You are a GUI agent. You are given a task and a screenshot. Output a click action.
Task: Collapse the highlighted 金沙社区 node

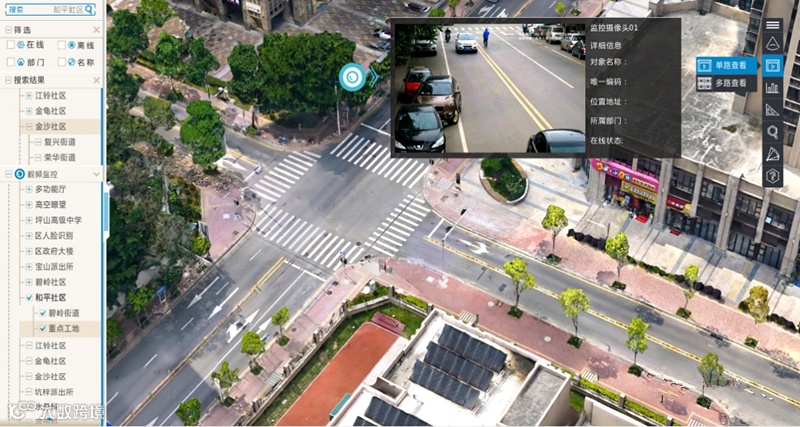(29, 127)
